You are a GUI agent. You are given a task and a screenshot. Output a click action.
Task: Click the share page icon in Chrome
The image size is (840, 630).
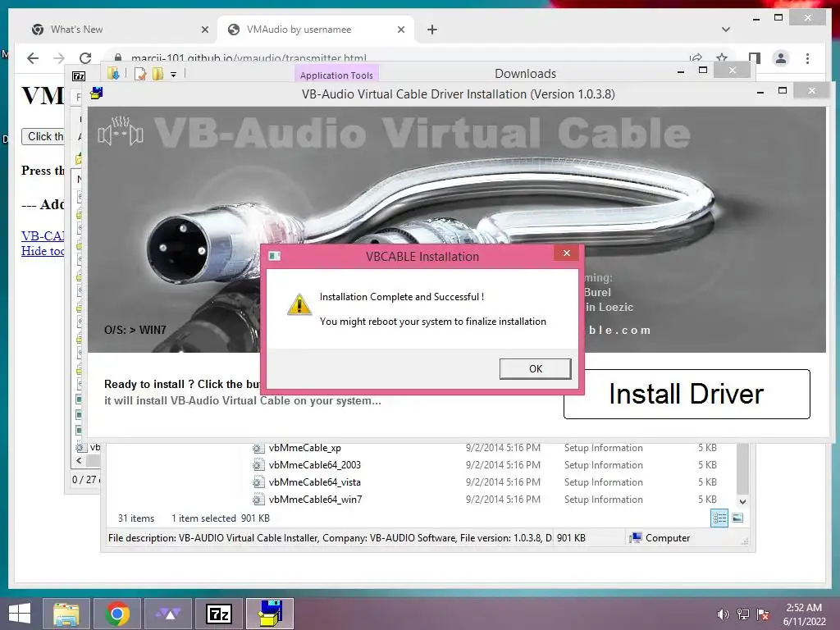[696, 57]
